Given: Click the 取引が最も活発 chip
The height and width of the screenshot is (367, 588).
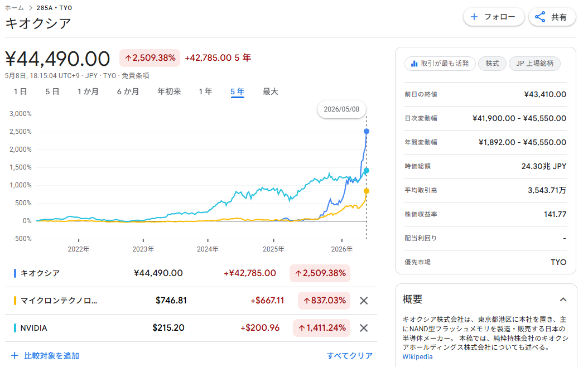Looking at the screenshot, I should 440,64.
